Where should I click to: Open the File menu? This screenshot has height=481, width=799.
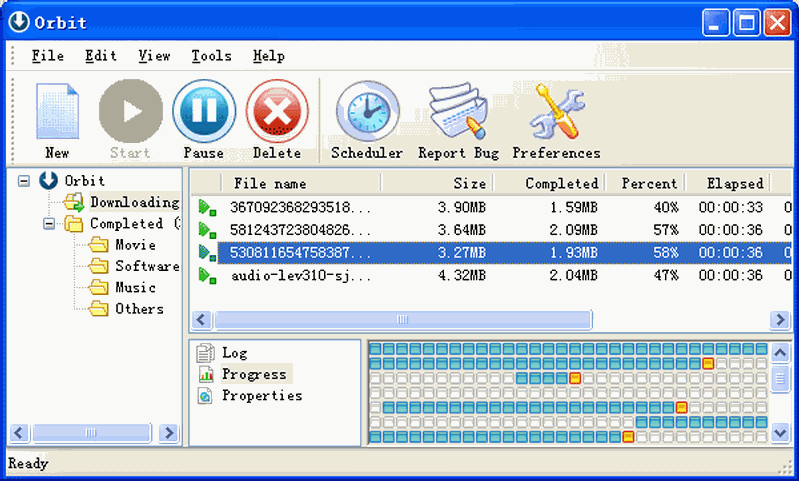[x=47, y=56]
